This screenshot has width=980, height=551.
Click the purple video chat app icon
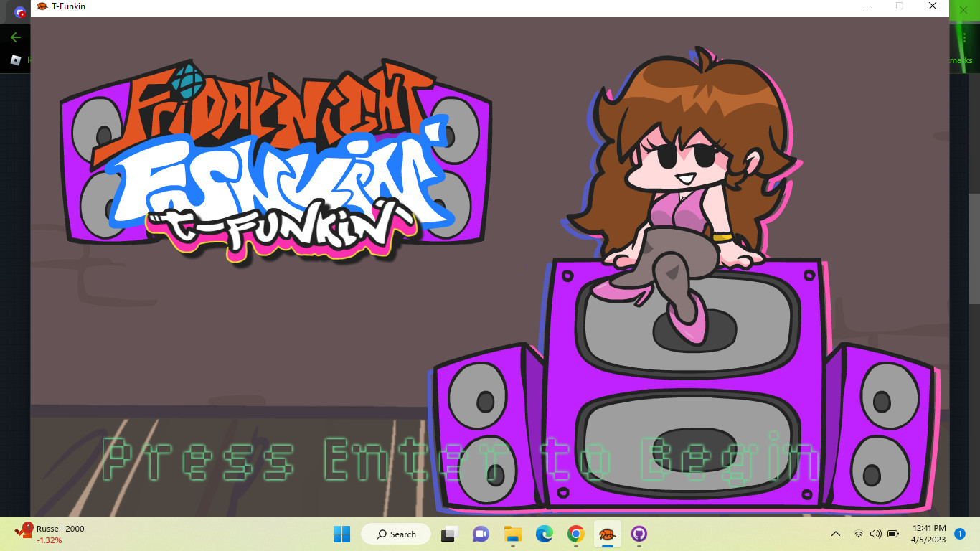click(x=481, y=534)
